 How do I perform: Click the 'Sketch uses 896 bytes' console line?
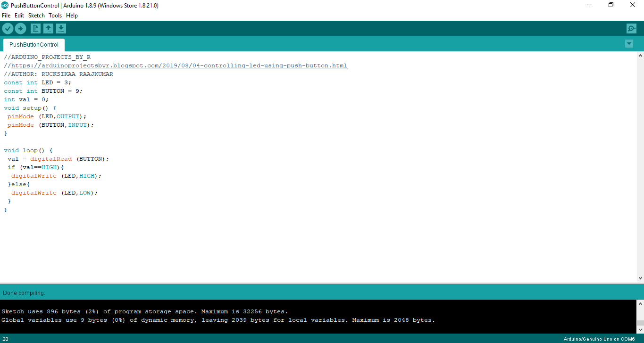click(x=145, y=311)
